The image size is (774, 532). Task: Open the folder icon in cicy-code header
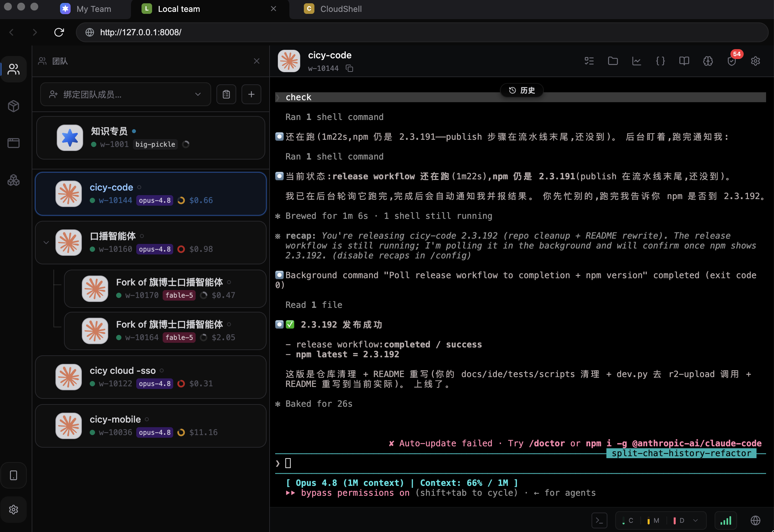click(613, 61)
